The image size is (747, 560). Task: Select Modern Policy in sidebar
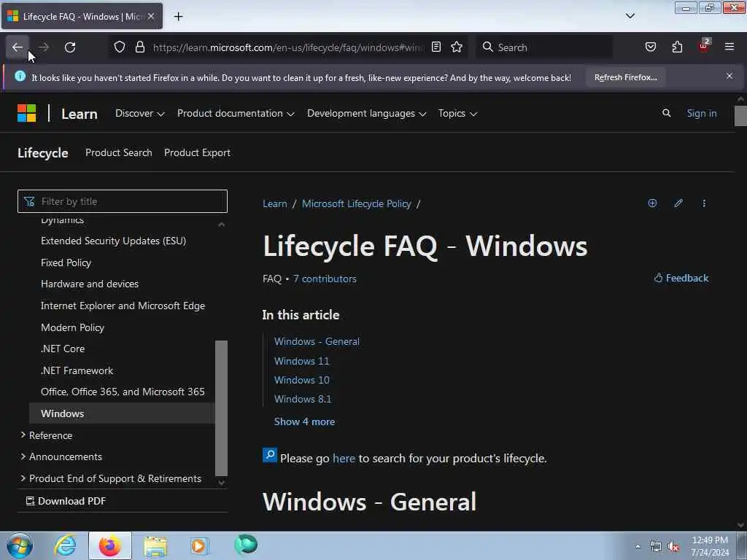click(72, 327)
